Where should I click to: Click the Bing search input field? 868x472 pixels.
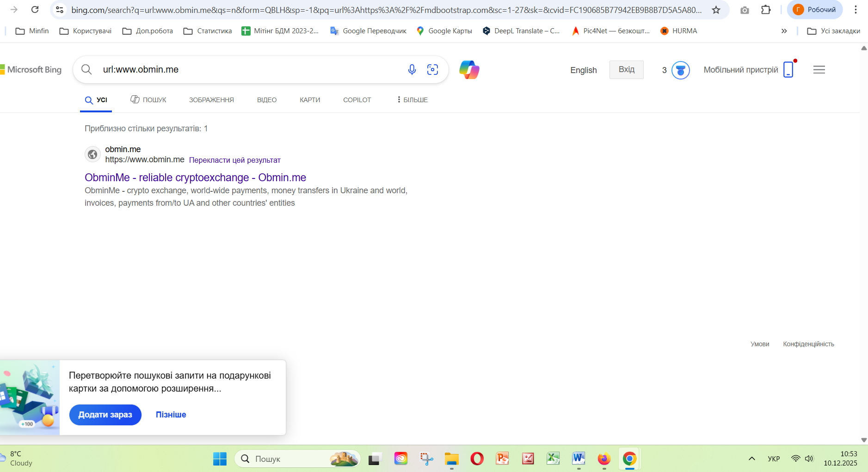click(250, 69)
